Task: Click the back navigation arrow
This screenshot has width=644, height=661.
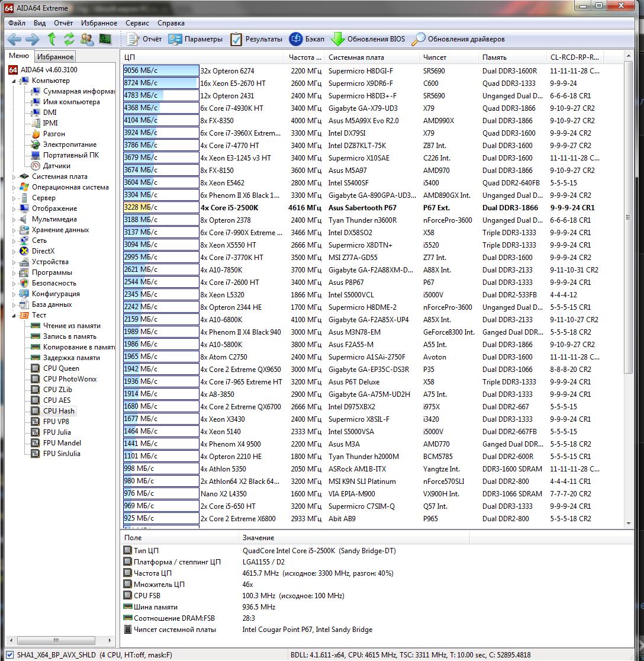Action: pyautogui.click(x=14, y=39)
